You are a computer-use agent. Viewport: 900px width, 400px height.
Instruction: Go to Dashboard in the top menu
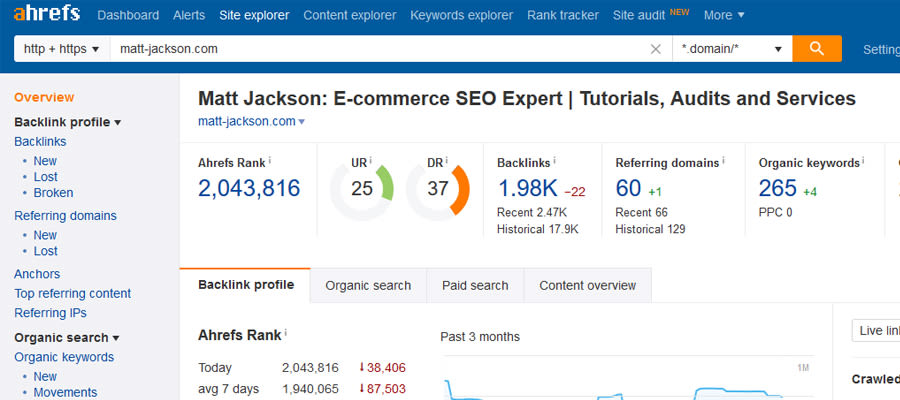[x=128, y=15]
